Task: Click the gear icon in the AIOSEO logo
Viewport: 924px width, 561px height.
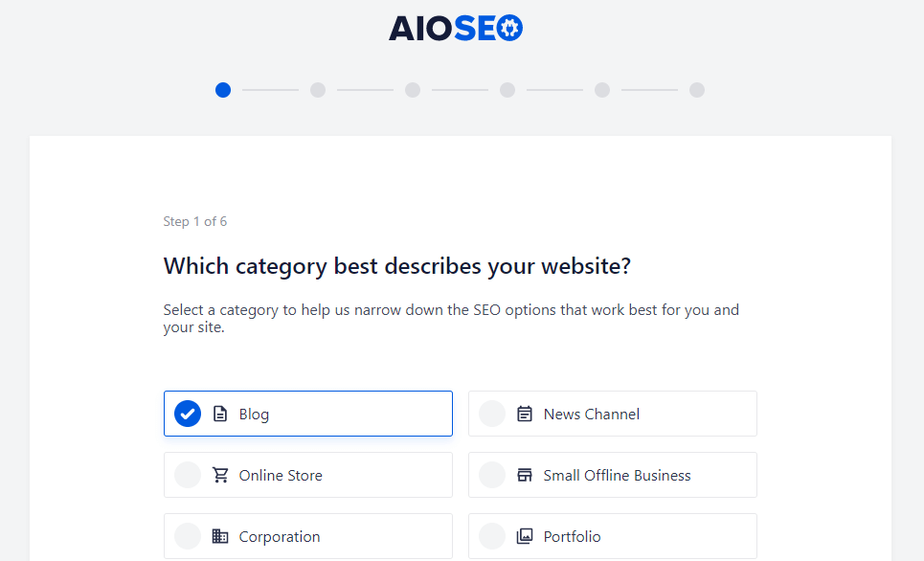Action: [508, 28]
